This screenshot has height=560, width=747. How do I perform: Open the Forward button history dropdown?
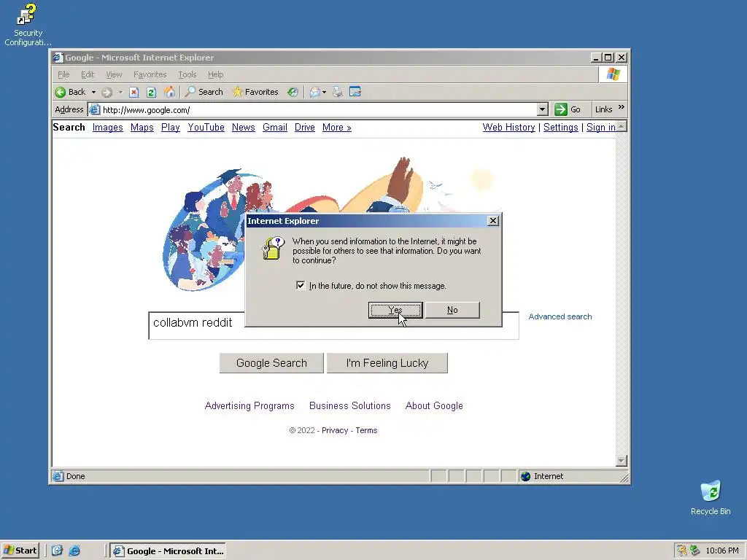(120, 93)
